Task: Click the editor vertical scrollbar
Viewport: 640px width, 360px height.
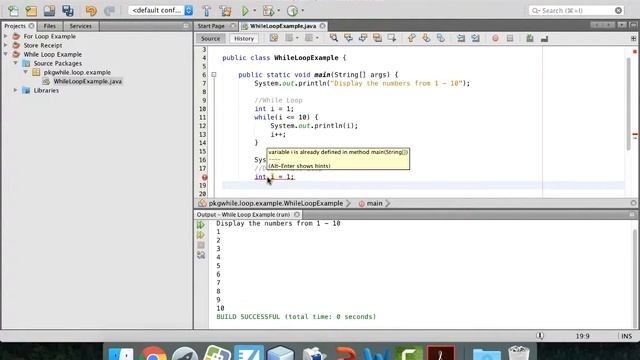Action: coord(629,104)
